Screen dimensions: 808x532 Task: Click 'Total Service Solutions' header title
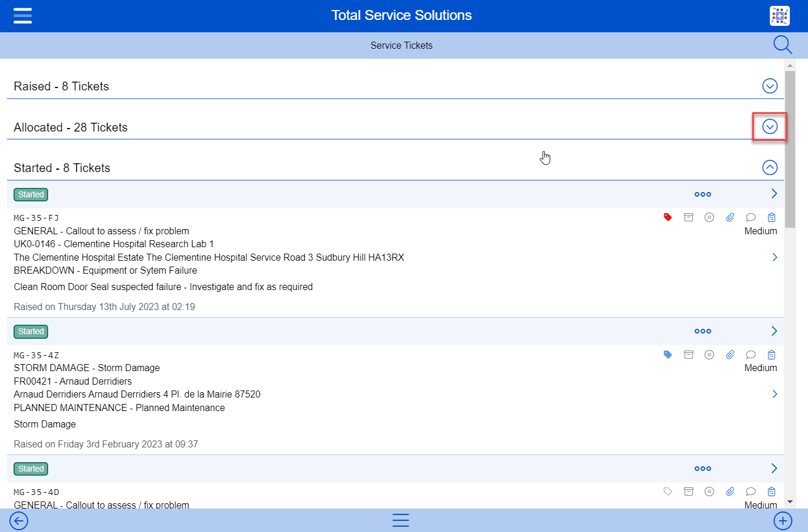(x=402, y=15)
